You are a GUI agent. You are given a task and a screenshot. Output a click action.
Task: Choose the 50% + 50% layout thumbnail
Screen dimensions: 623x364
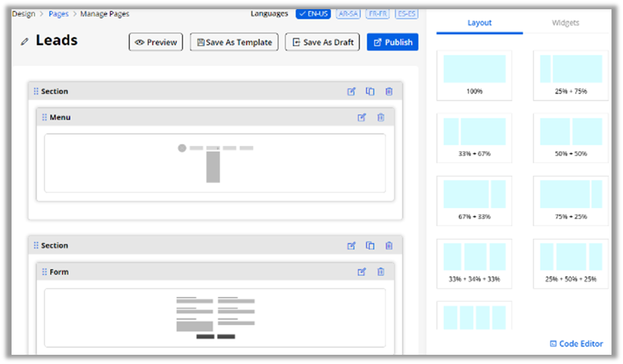(x=571, y=138)
